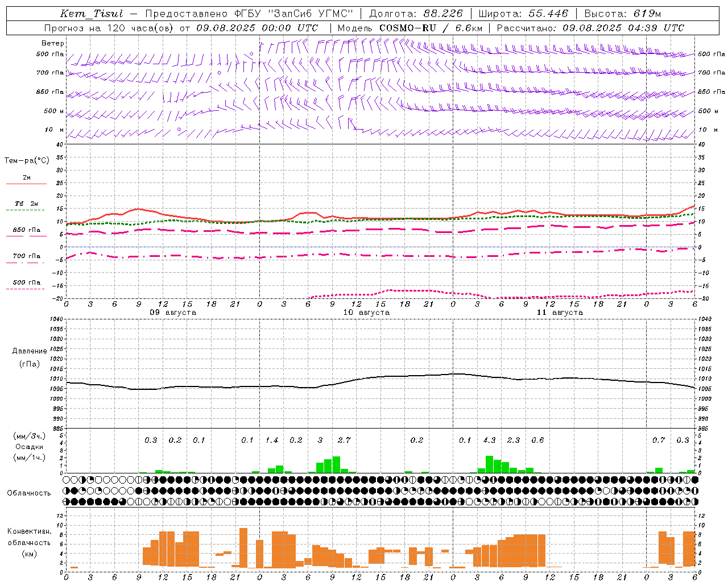Click 'Рассчитано: 09.08.2025 04:39 UTC' timestamp
The height and width of the screenshot is (582, 728).
click(590, 28)
